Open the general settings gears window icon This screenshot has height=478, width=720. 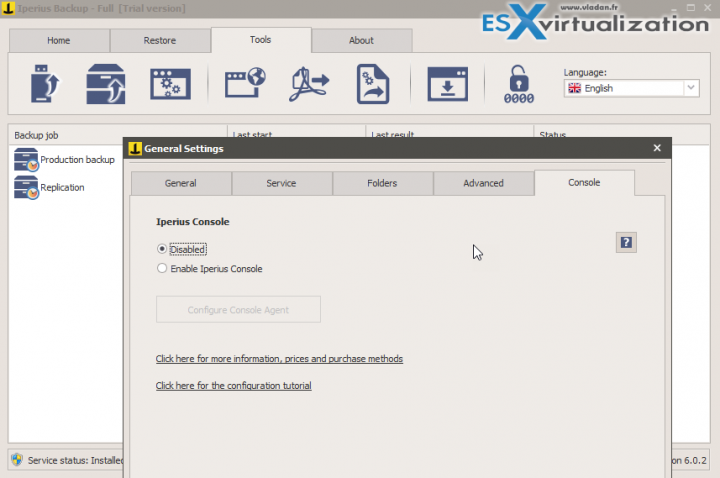click(170, 84)
